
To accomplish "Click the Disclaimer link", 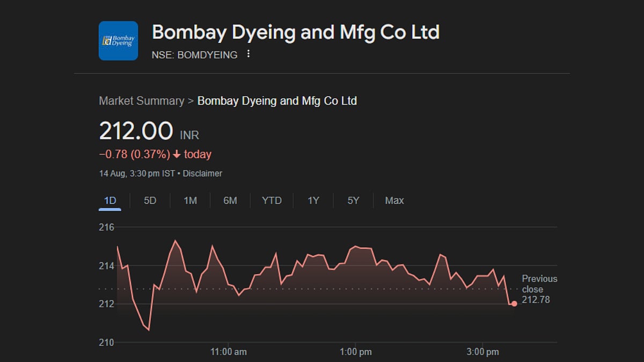I will click(203, 174).
